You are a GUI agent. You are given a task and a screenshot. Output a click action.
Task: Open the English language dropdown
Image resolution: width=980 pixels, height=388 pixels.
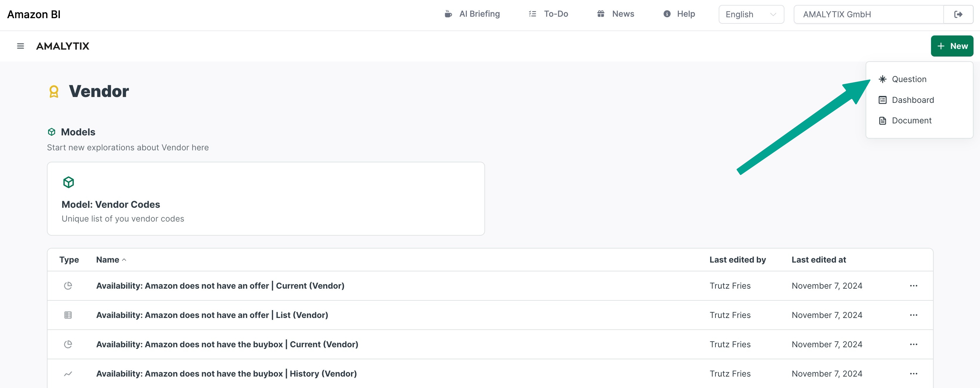coord(751,14)
